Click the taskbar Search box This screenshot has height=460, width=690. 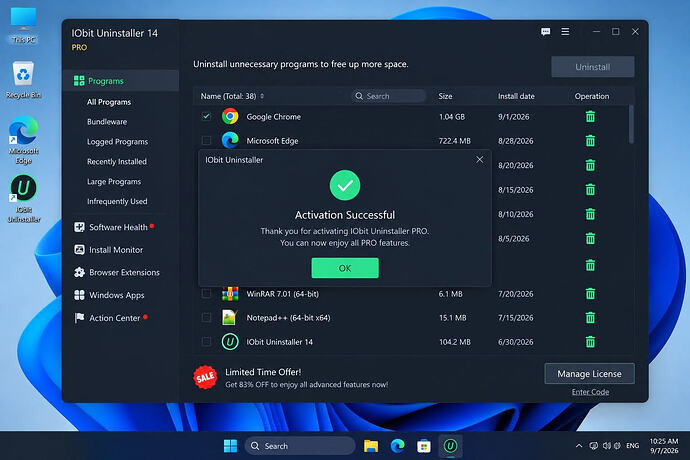pos(300,446)
